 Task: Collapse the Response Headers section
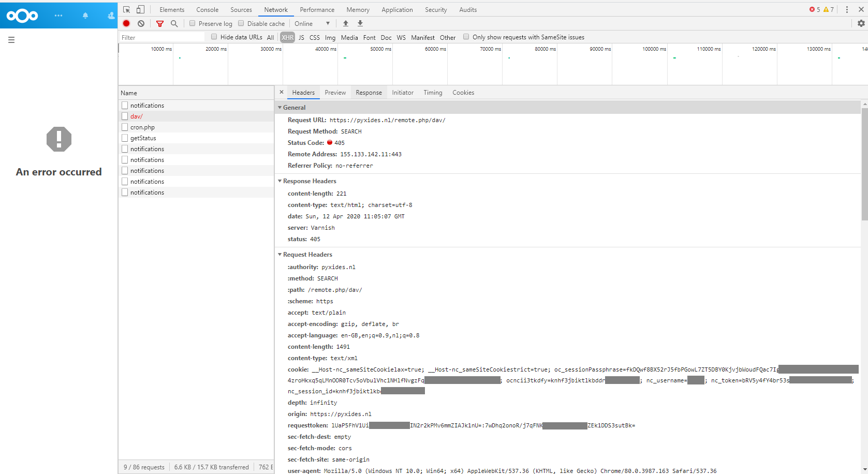point(280,181)
